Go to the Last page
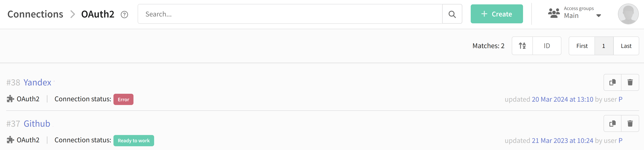Viewport: 644px width, 150px height. [626, 46]
